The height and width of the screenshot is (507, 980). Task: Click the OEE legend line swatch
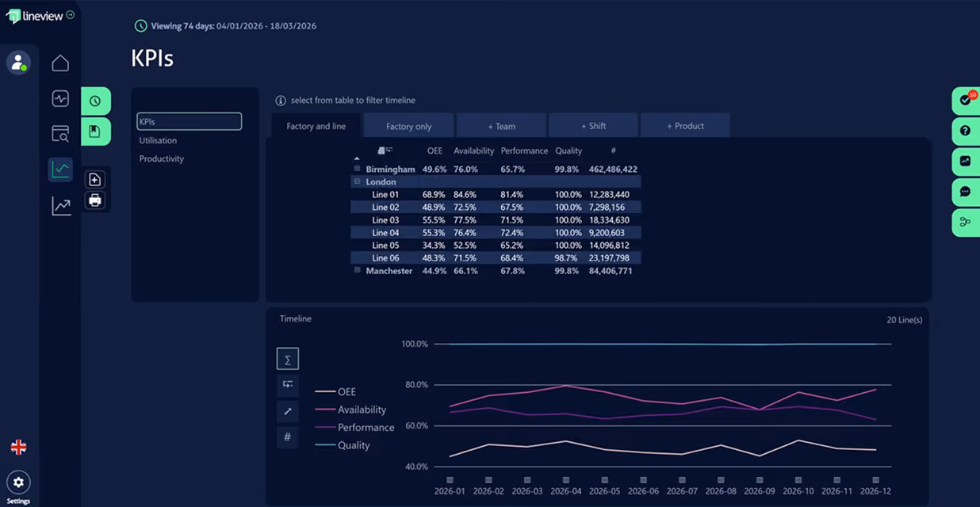[325, 391]
